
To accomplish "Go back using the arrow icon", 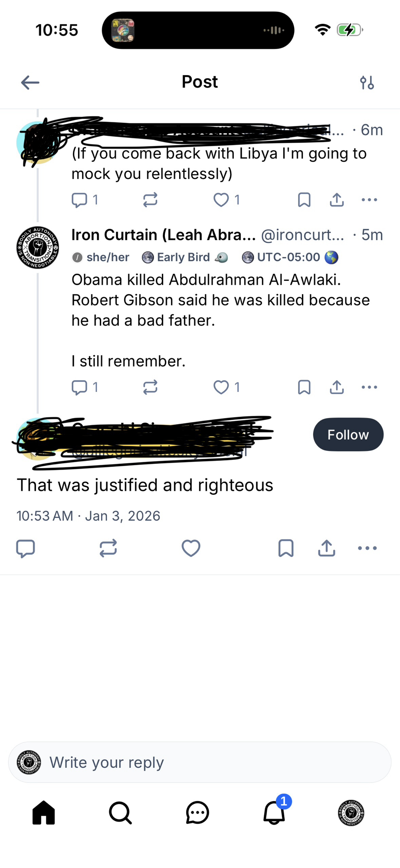I will coord(30,82).
